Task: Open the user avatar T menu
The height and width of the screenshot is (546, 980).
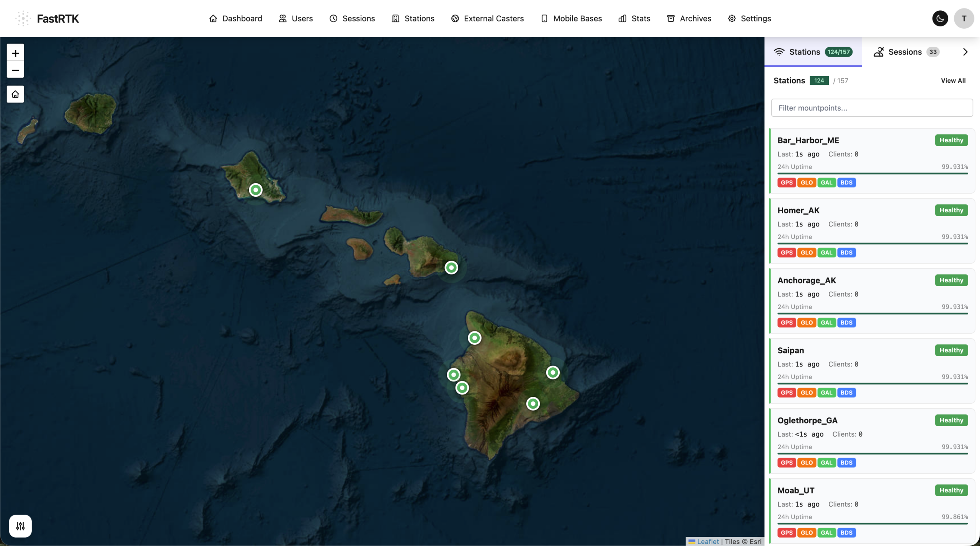Action: pos(964,18)
